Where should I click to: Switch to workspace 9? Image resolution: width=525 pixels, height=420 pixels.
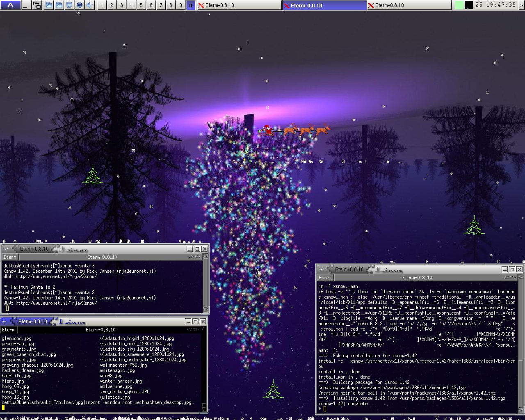[180, 5]
